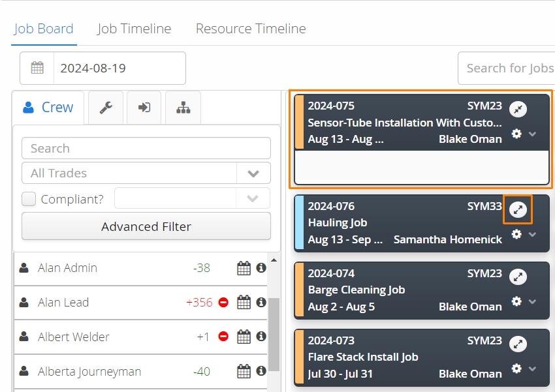
Task: Click Samantha Homenick on job 2024-076
Action: click(x=448, y=239)
